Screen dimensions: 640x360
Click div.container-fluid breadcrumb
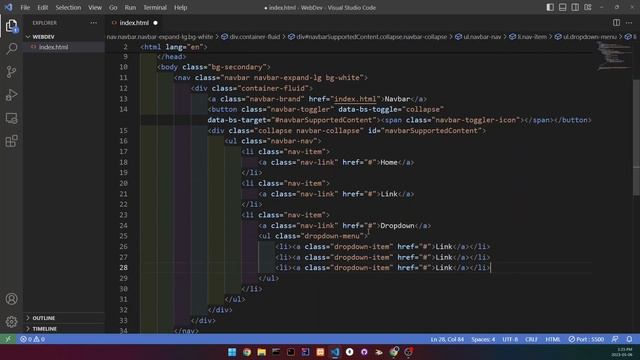251,37
